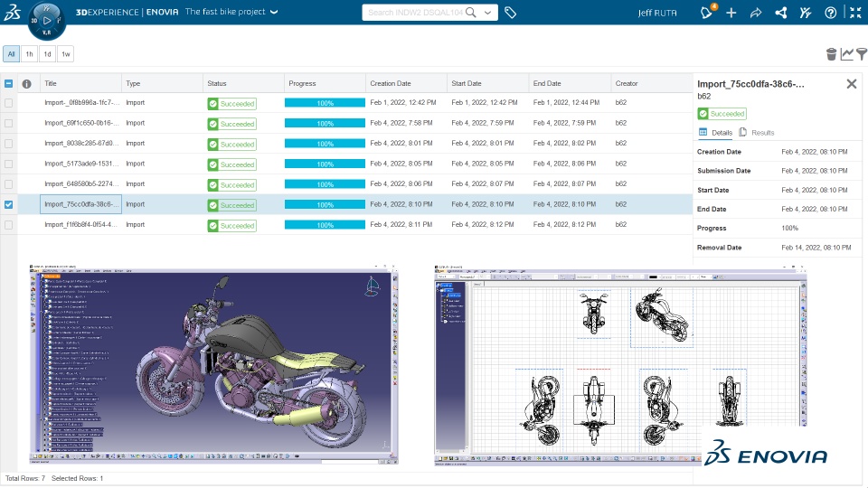Open the help question mark icon

pyautogui.click(x=830, y=12)
